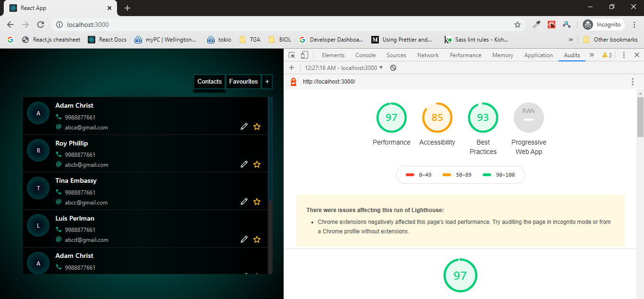644x299 pixels.
Task: Open the Performance panel
Action: [466, 55]
